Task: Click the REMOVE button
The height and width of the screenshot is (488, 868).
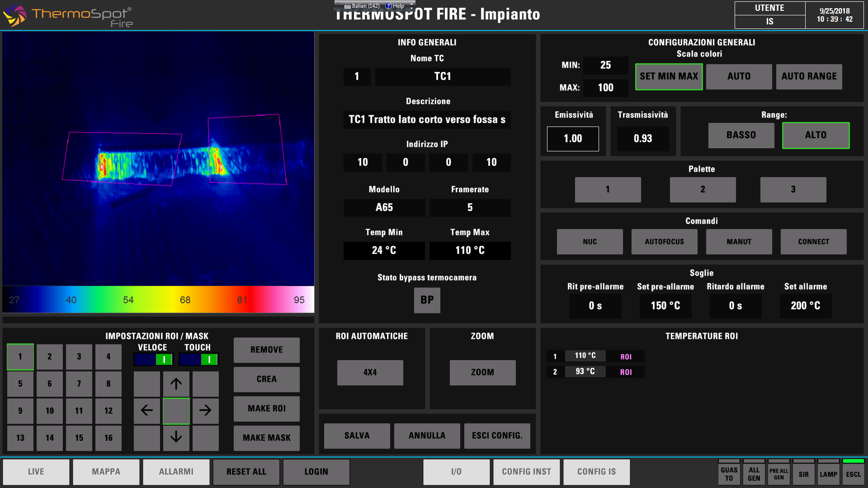Action: click(x=266, y=350)
